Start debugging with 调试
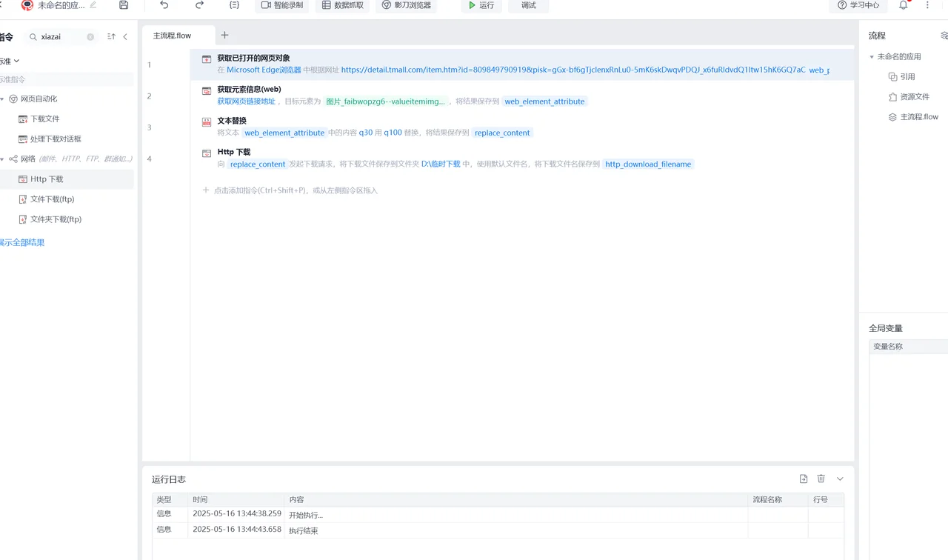 coord(529,5)
